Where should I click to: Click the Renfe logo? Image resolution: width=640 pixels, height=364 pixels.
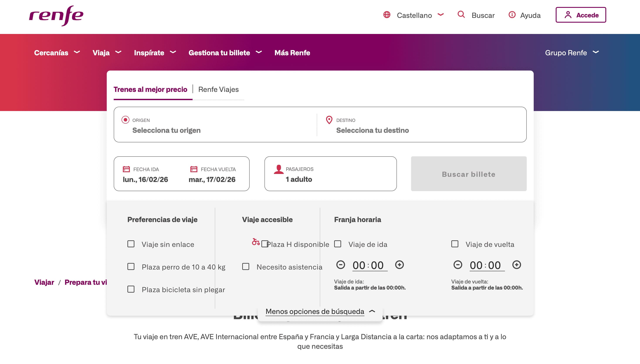click(56, 15)
